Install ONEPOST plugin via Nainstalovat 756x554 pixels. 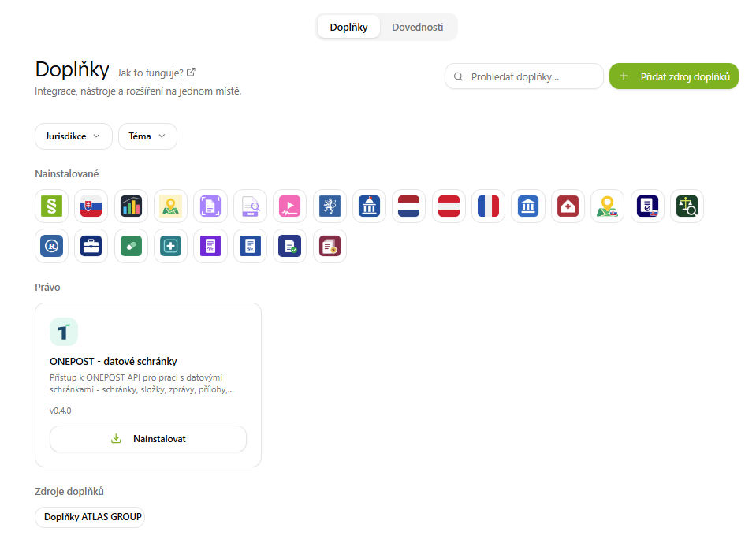(x=148, y=439)
